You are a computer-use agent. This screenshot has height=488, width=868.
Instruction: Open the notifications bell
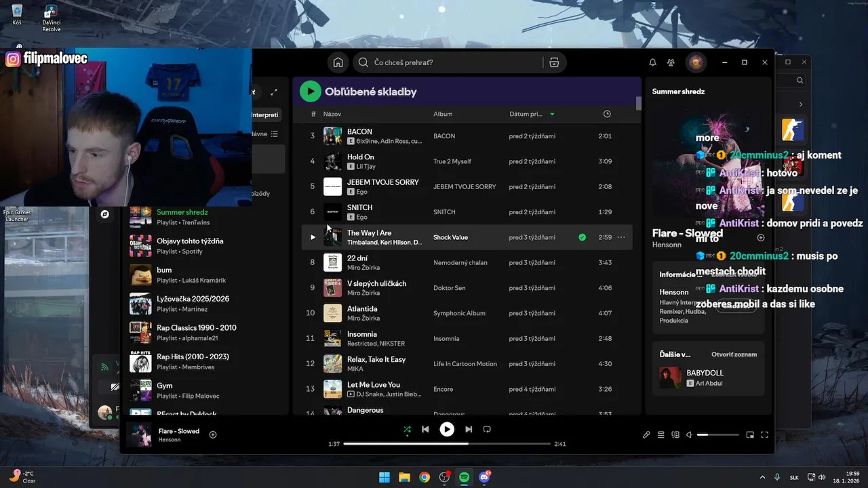tap(652, 62)
